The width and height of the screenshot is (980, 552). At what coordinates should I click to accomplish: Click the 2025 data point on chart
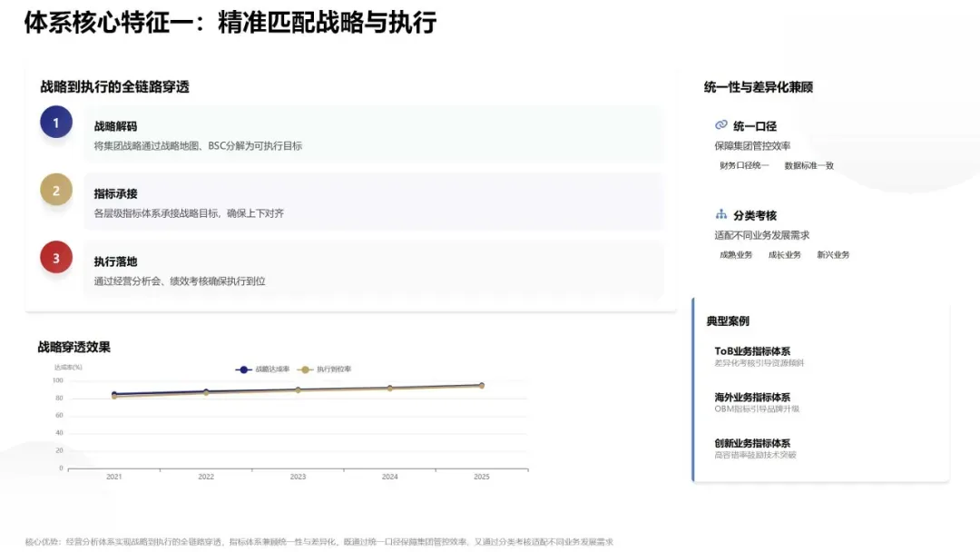482,386
